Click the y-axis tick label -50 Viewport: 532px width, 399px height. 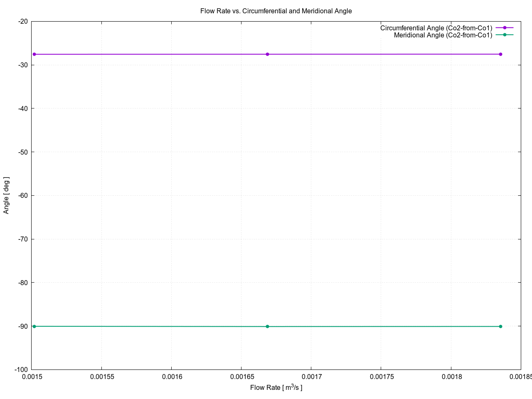tap(23, 152)
